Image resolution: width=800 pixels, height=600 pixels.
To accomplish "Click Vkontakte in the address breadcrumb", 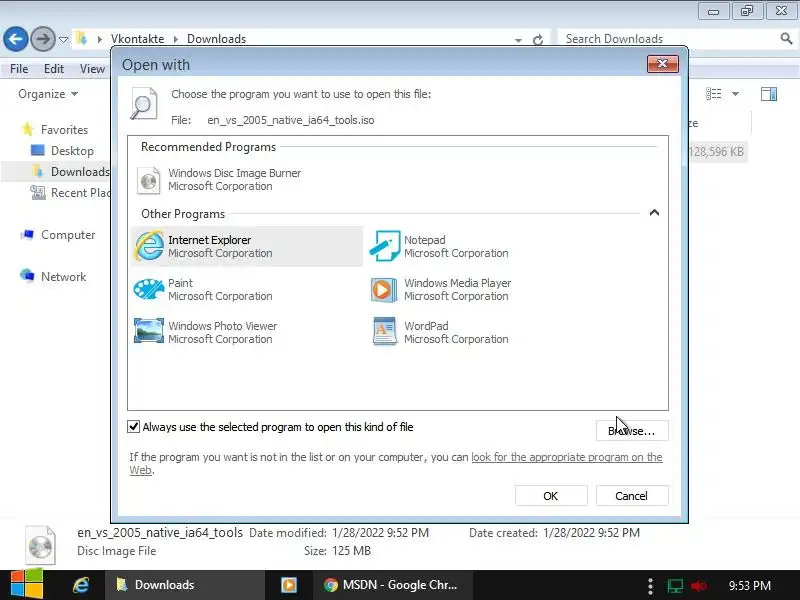I will 137,39.
